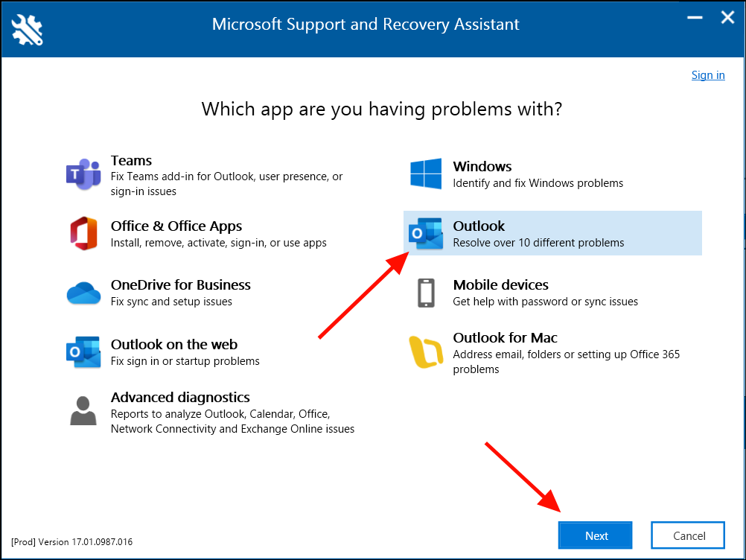Click the Outlook on the web icon

click(x=83, y=352)
